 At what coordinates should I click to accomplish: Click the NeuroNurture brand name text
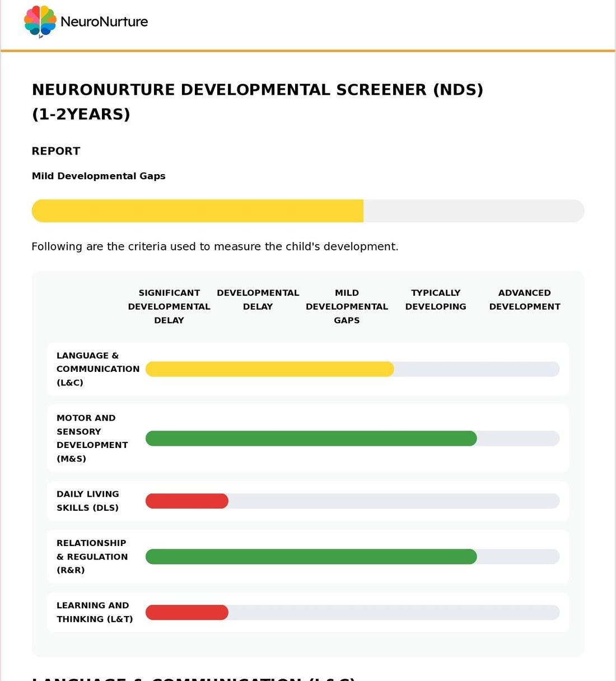[x=104, y=22]
